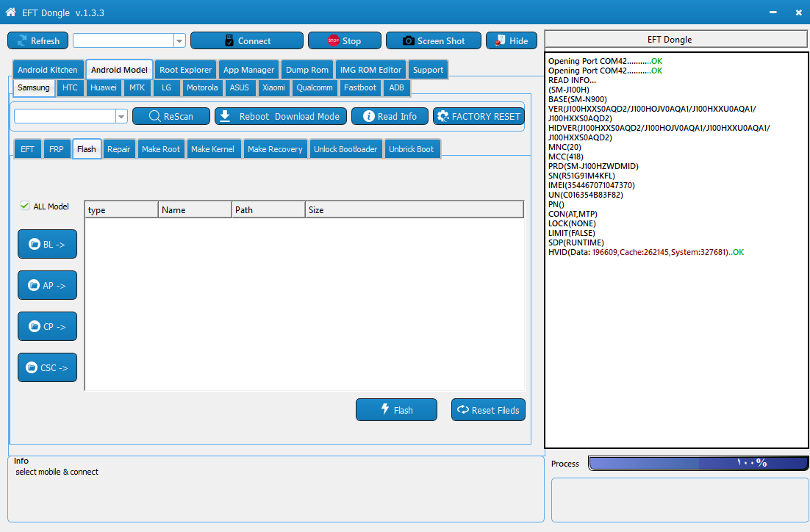Click the BL -> file button
This screenshot has width=810, height=532.
(x=48, y=244)
